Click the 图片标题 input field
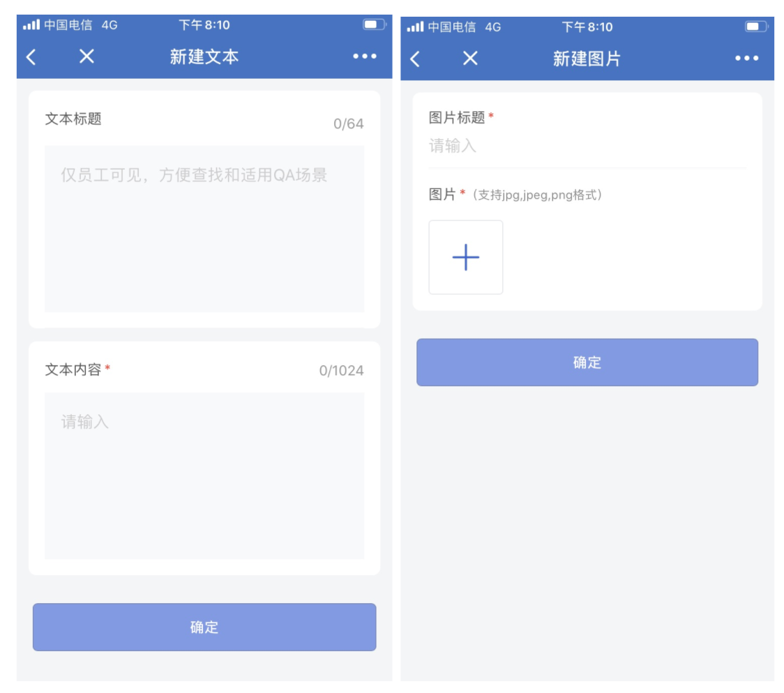This screenshot has height=693, width=784. pyautogui.click(x=587, y=146)
